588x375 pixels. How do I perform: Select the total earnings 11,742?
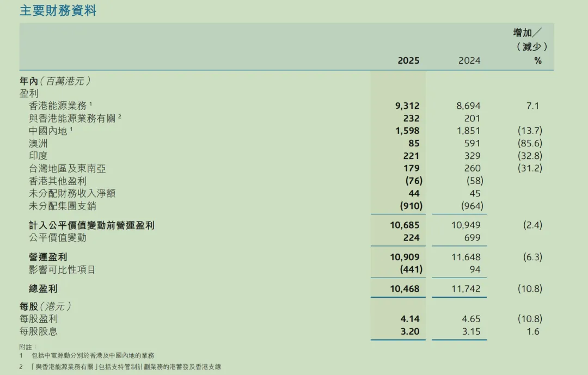(x=465, y=289)
